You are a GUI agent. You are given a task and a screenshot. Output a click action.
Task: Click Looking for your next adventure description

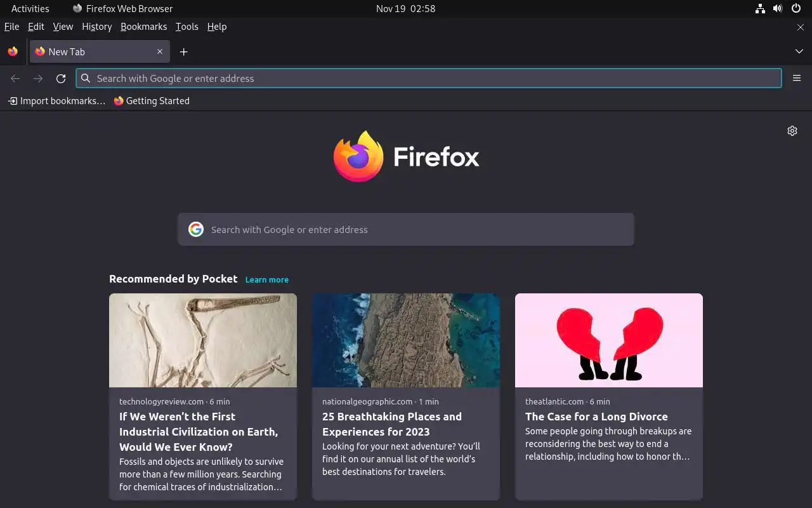(401, 459)
